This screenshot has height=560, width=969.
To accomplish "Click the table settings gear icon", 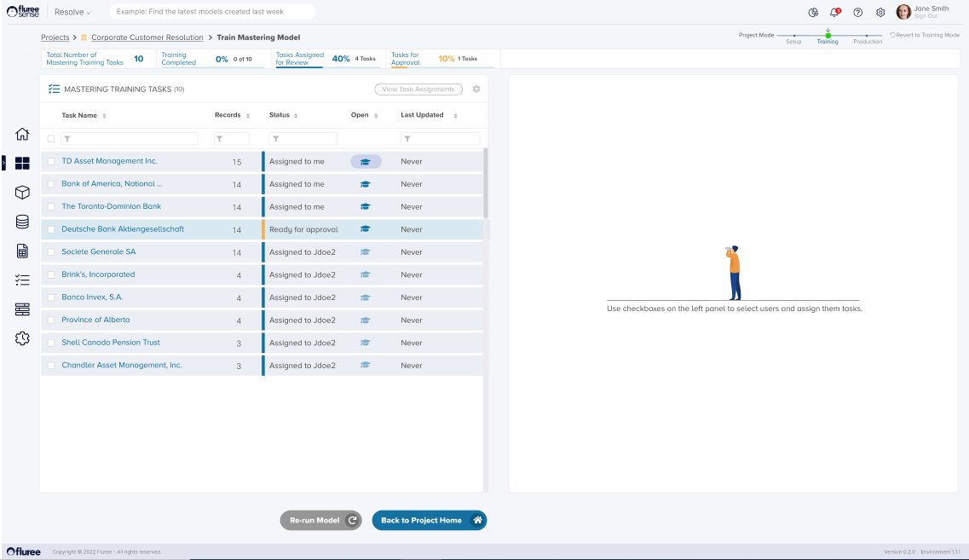I will (x=476, y=89).
